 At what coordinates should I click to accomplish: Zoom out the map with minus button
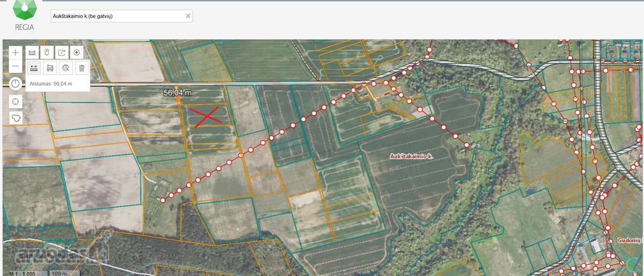click(16, 68)
